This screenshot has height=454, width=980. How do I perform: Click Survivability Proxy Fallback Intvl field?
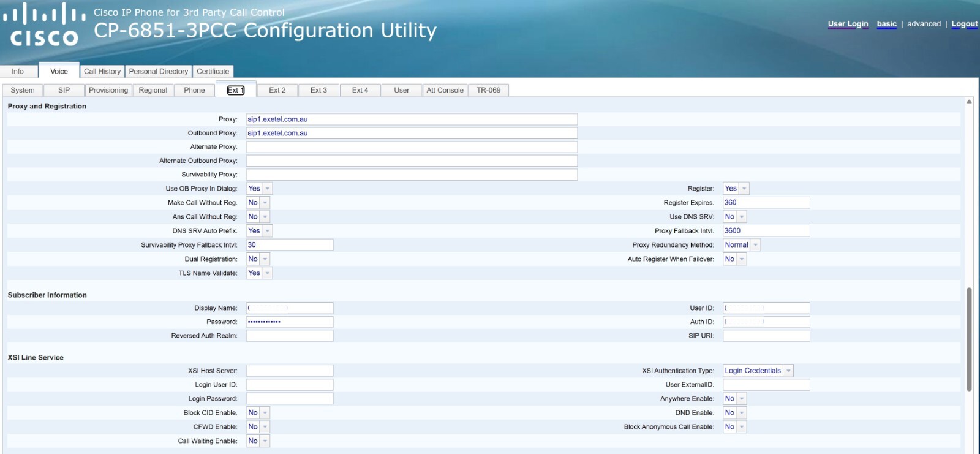[290, 245]
